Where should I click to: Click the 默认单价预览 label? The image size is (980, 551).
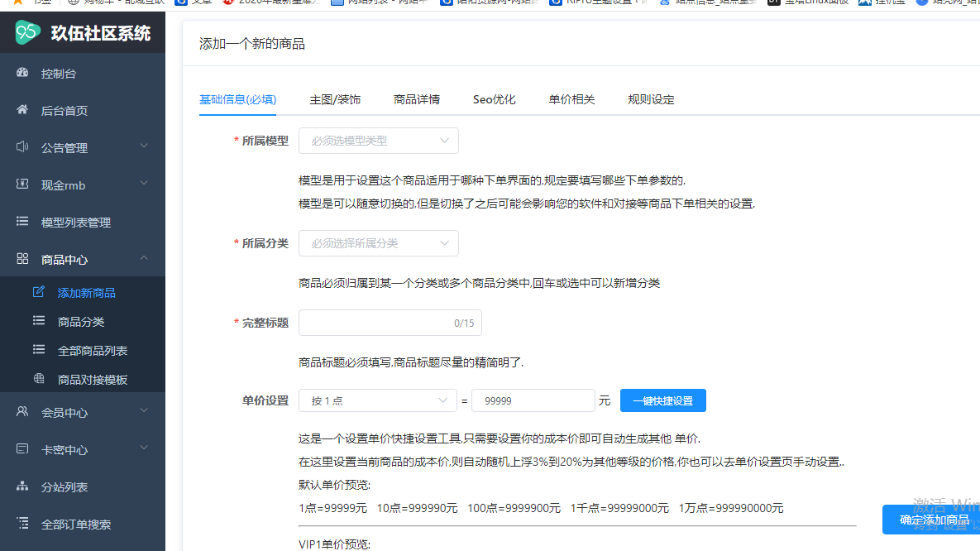[334, 486]
